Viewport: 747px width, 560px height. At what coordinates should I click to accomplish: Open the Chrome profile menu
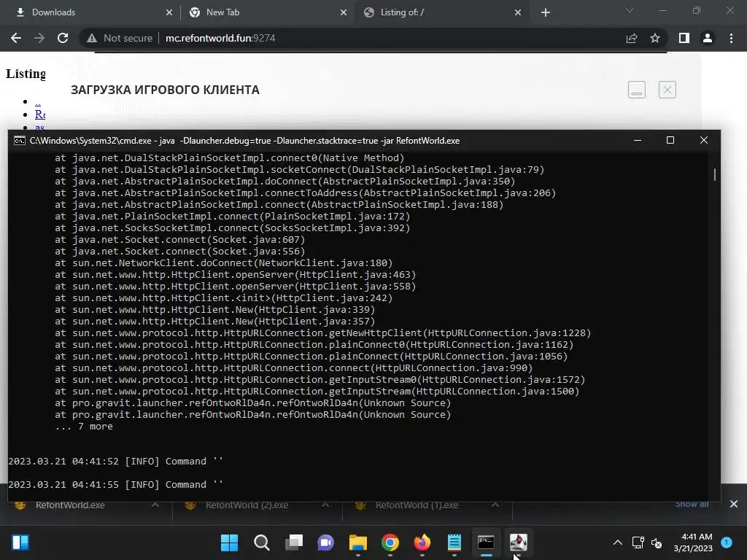pos(708,38)
